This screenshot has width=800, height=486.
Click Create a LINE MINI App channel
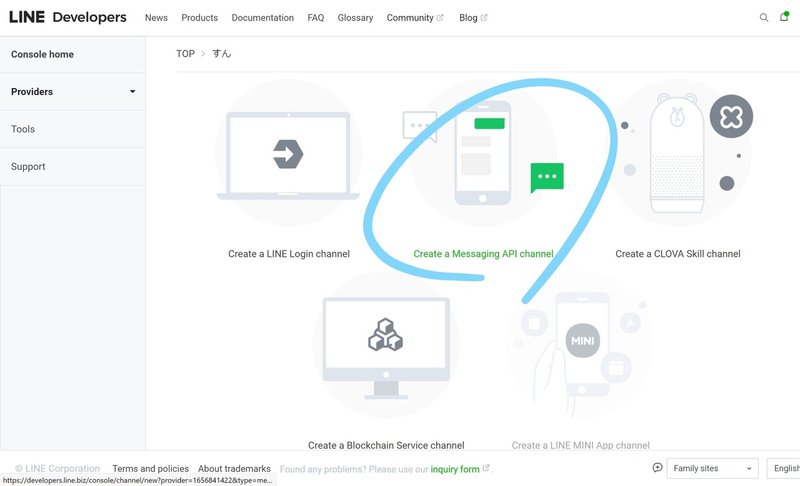coord(581,445)
